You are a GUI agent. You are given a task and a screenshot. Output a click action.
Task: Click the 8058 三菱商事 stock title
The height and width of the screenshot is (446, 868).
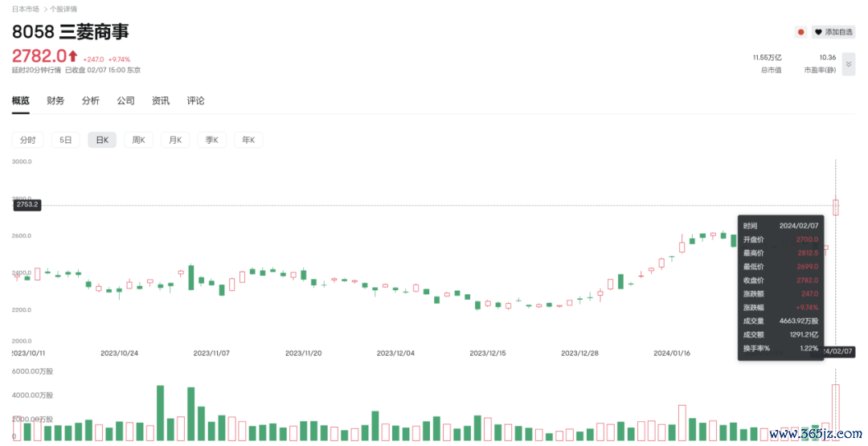pos(70,31)
